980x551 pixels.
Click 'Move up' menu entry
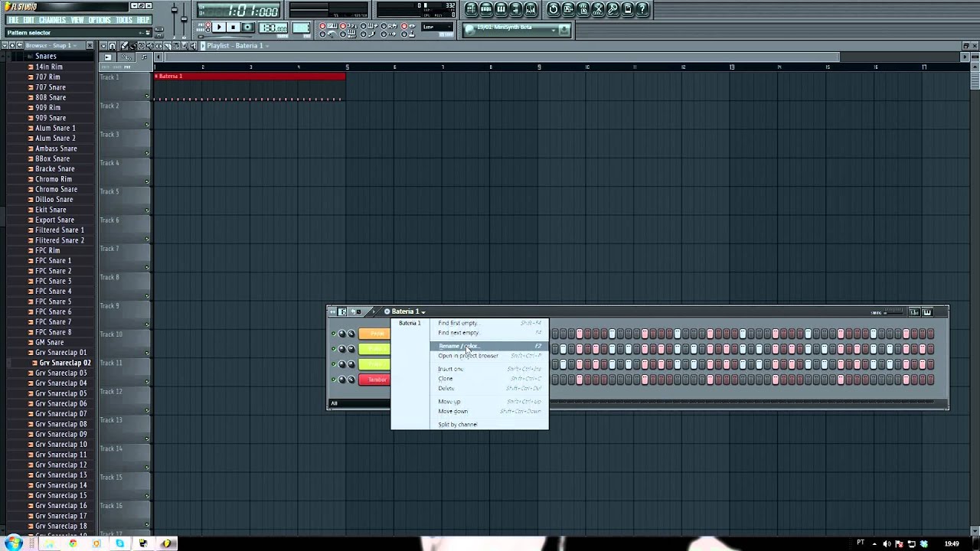(x=488, y=402)
